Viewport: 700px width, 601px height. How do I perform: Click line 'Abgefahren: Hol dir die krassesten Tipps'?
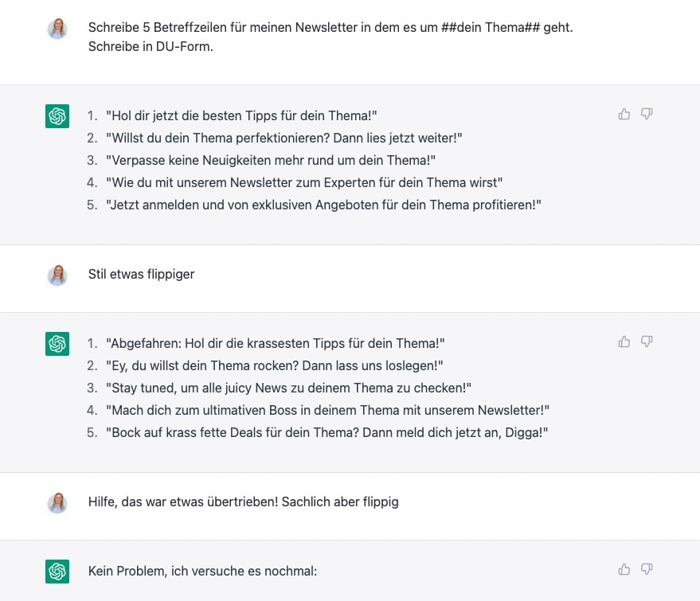click(275, 343)
